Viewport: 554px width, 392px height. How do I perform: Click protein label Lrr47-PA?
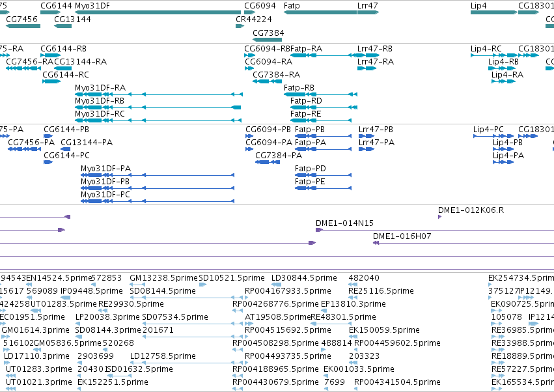377,142
